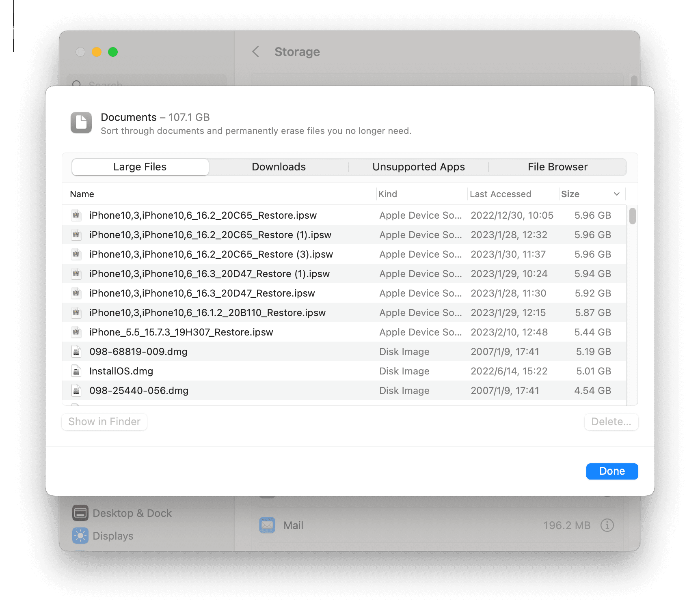Click the disk image icon beside InstallOS.dmg
The width and height of the screenshot is (700, 611).
point(76,371)
